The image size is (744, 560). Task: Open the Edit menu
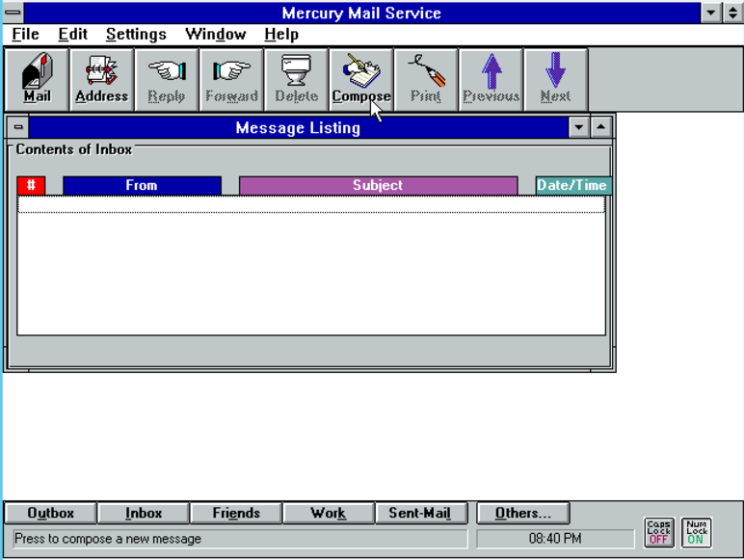72,34
